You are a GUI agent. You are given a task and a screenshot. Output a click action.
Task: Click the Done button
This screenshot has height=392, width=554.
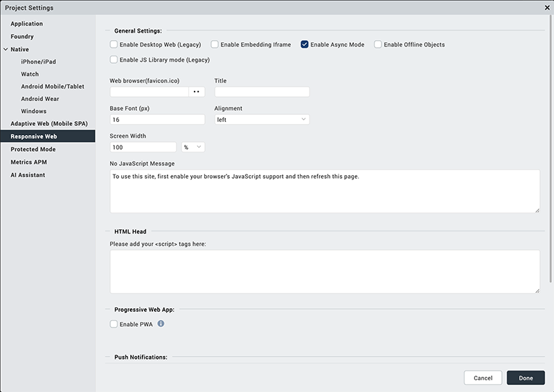[x=526, y=378]
